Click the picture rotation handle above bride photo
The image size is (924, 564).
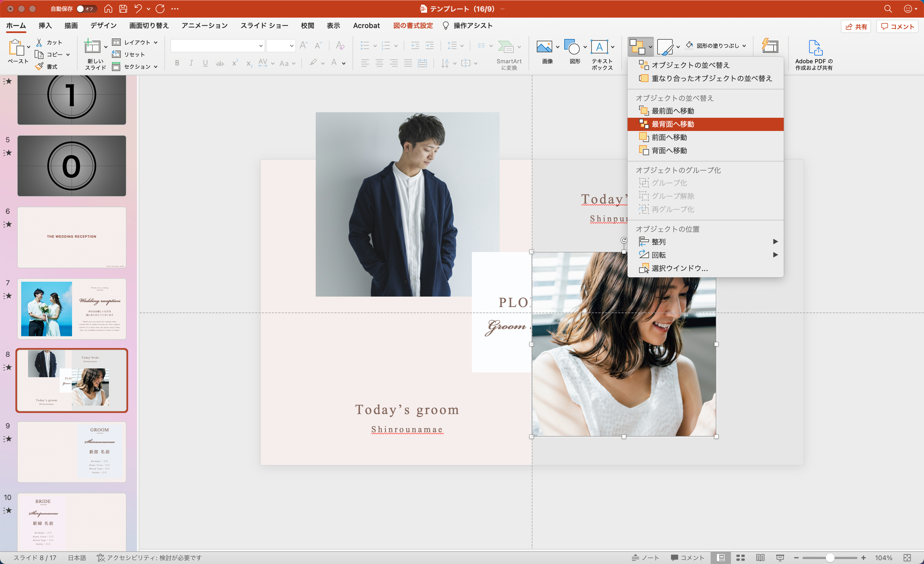pos(624,240)
